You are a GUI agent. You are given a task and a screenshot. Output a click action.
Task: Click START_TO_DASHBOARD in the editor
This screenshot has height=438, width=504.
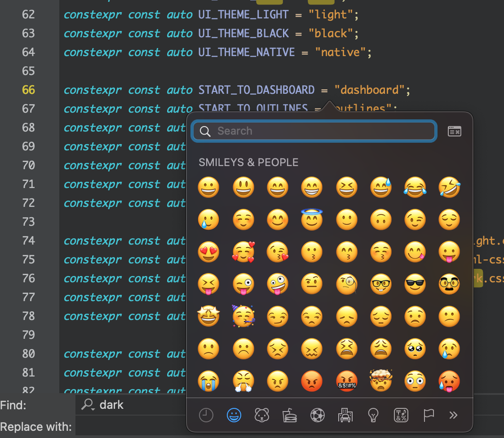point(256,90)
